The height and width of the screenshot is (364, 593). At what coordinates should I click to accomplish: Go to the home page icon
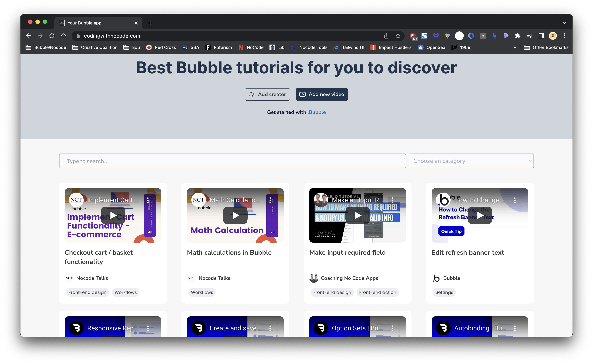64,36
